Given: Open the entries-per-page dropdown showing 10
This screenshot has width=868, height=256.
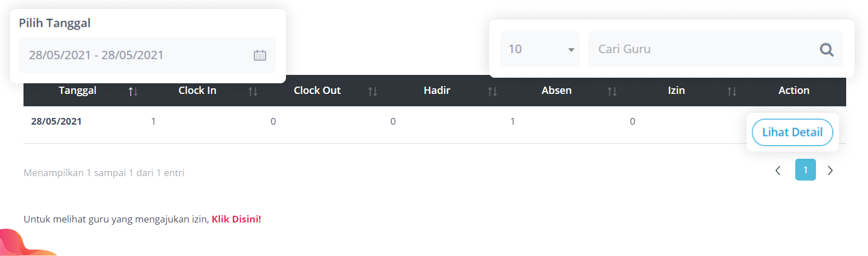Looking at the screenshot, I should [x=540, y=49].
